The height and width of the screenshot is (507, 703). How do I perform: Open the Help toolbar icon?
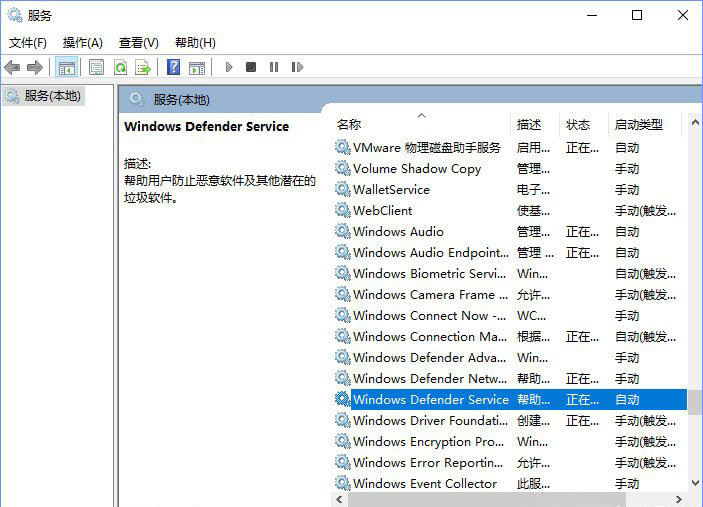point(173,67)
